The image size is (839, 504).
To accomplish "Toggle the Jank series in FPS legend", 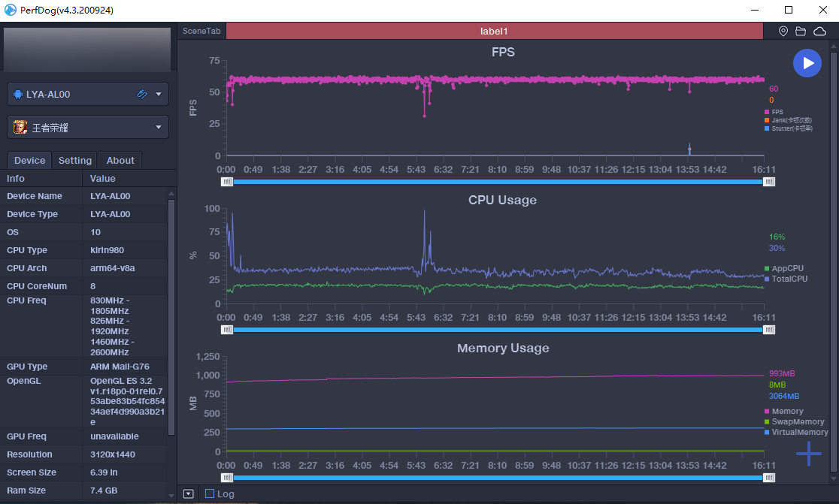I will (x=767, y=120).
